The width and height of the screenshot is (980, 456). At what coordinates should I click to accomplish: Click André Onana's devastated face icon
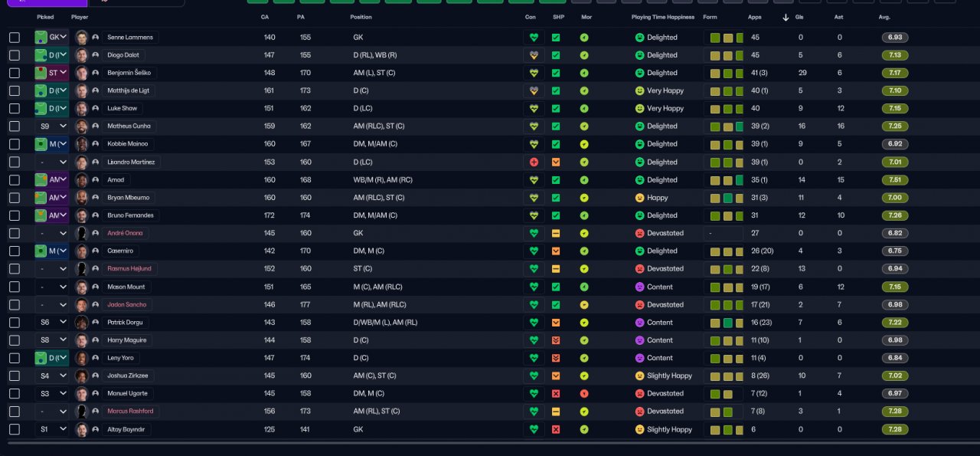click(640, 233)
